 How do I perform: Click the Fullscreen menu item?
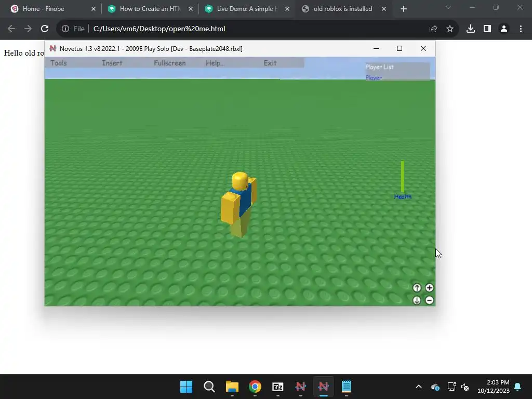(x=170, y=63)
